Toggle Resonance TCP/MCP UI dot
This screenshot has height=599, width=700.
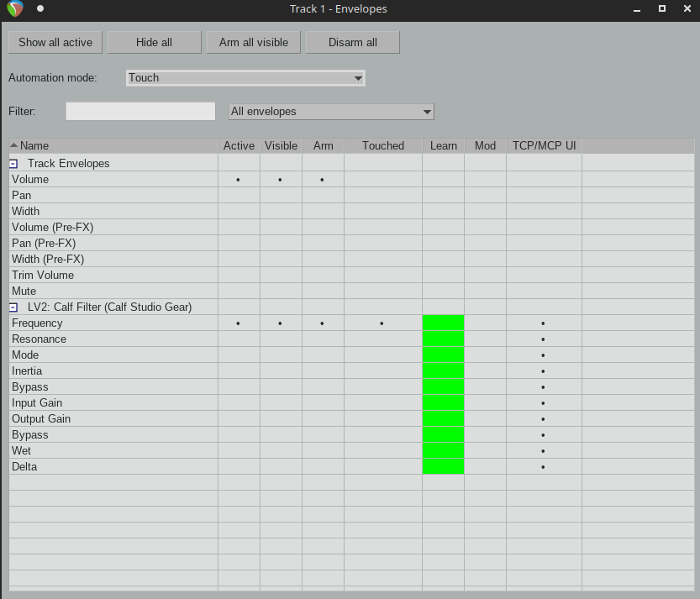coord(544,339)
